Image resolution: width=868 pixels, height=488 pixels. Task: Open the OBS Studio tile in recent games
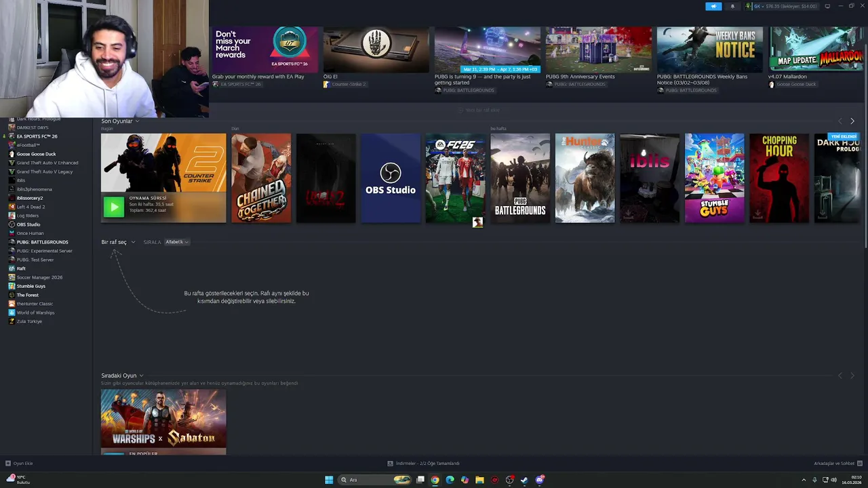tap(391, 178)
